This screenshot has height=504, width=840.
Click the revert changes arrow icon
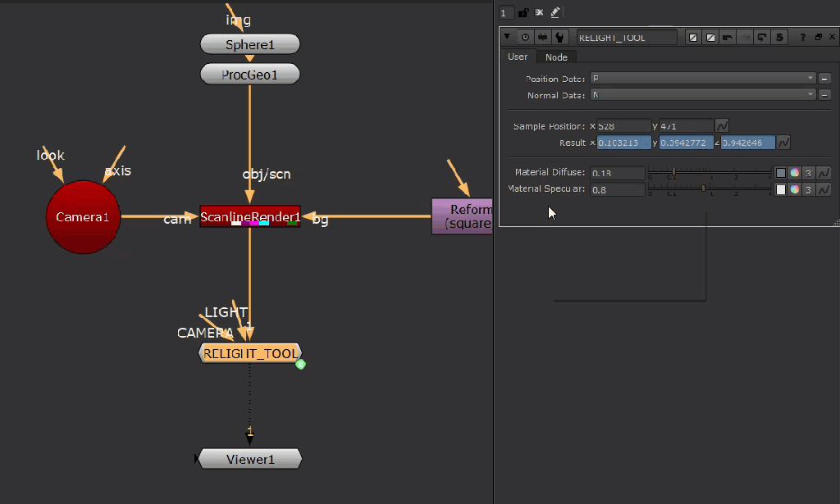click(762, 37)
